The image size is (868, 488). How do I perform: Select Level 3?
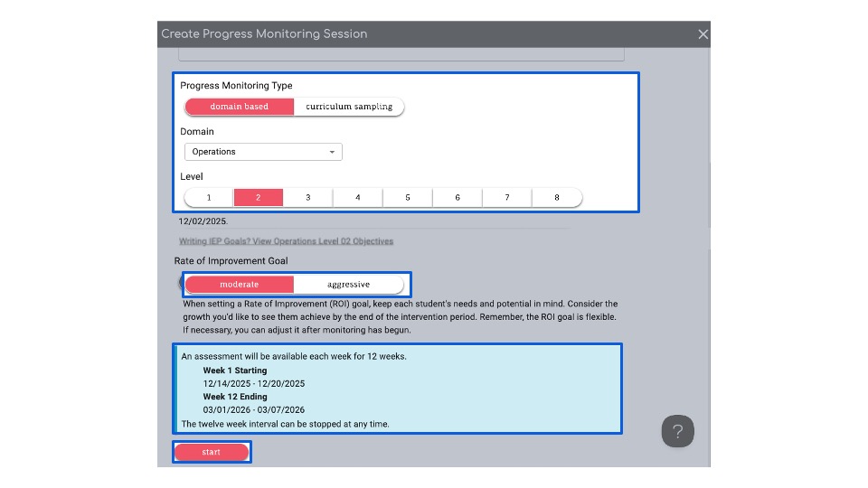pos(307,198)
